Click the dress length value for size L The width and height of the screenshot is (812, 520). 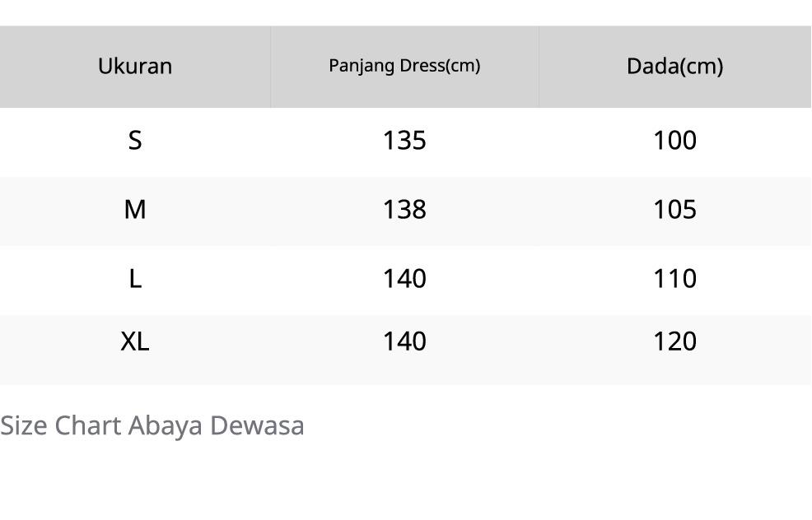click(404, 279)
